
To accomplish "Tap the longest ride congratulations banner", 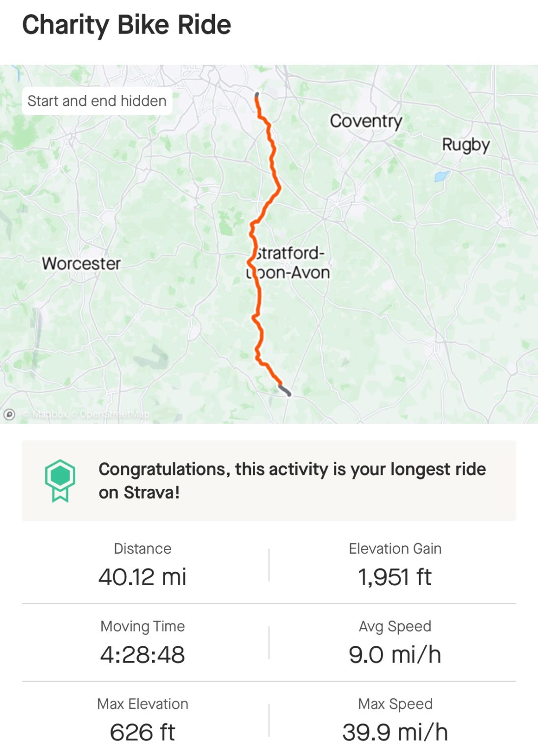I will [x=269, y=481].
